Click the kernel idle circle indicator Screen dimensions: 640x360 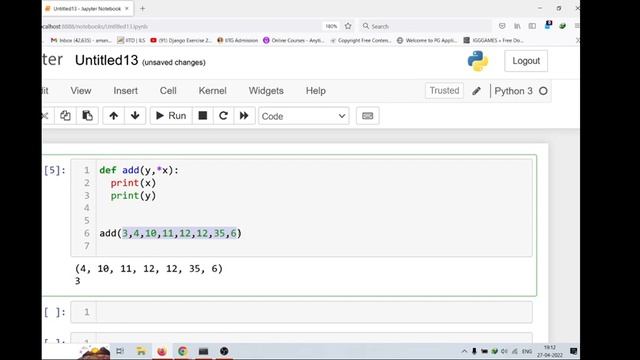tap(543, 91)
